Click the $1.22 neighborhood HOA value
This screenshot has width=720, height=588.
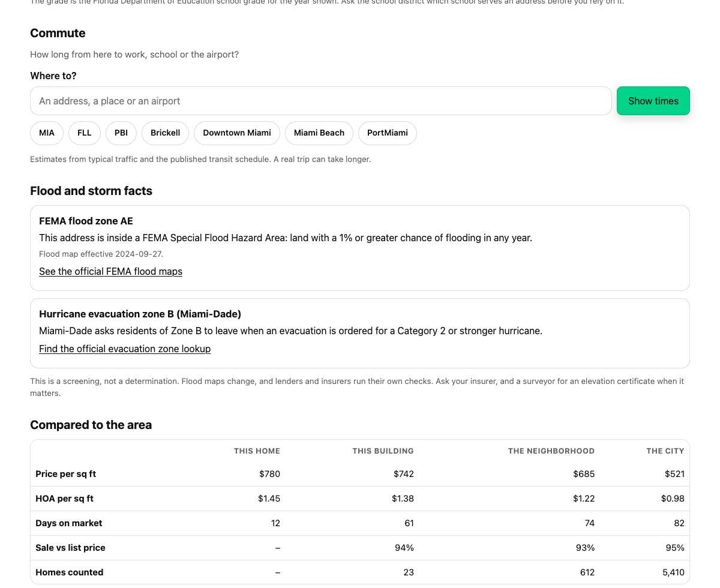tap(584, 499)
